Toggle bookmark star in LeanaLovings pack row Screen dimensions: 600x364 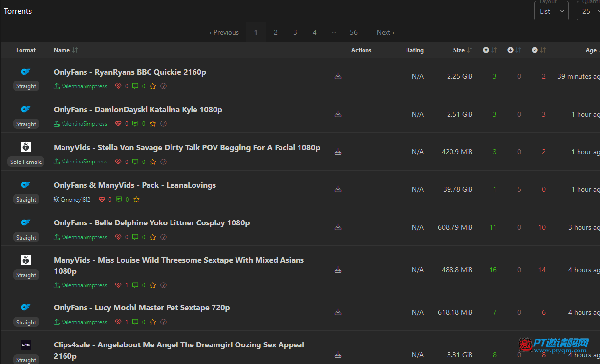click(136, 200)
